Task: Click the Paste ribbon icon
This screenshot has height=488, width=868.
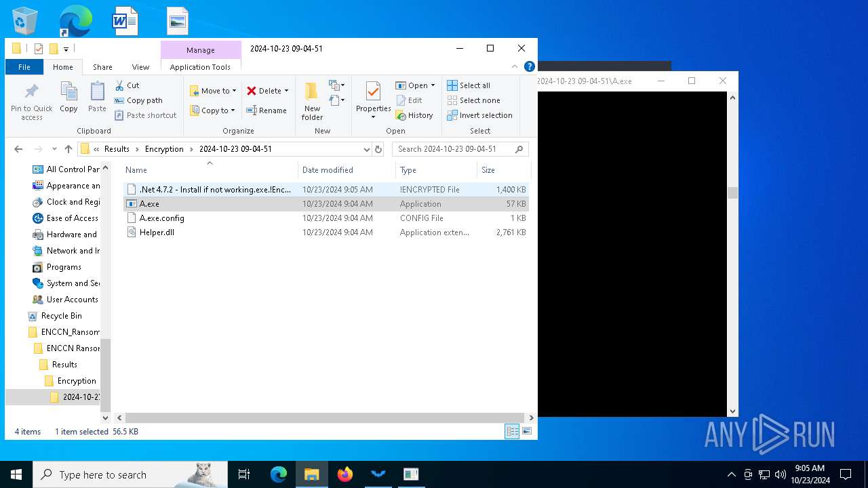Action: tap(97, 98)
